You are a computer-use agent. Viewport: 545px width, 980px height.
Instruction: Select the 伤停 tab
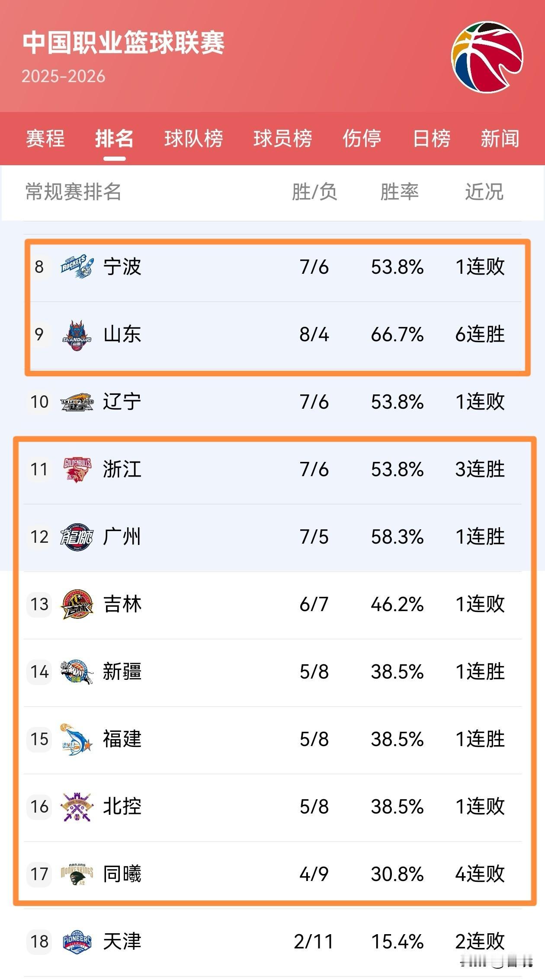[x=362, y=139]
